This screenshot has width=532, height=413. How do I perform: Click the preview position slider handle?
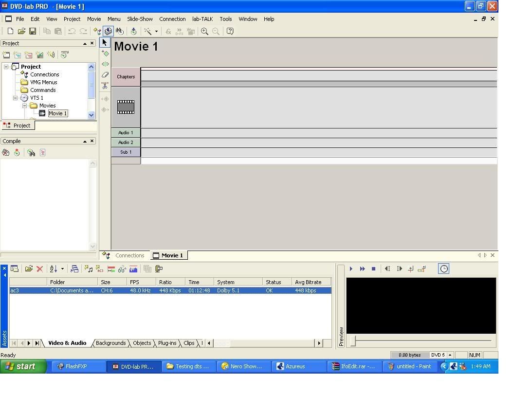(x=353, y=341)
